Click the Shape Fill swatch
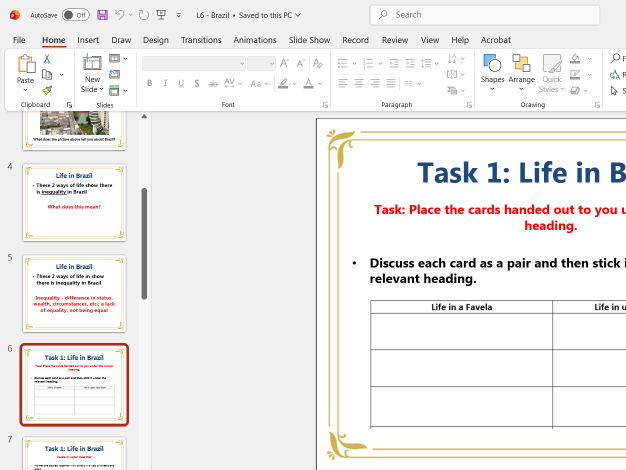Image resolution: width=626 pixels, height=470 pixels. [575, 59]
